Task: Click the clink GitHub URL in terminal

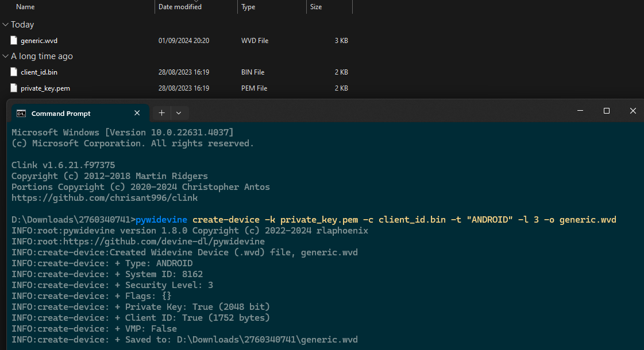Action: coord(105,198)
